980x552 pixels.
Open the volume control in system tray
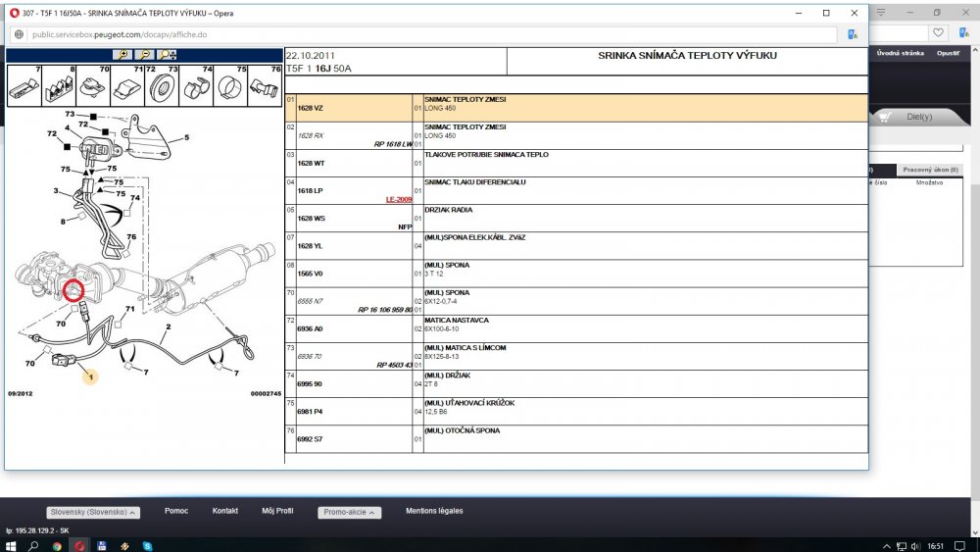point(915,546)
